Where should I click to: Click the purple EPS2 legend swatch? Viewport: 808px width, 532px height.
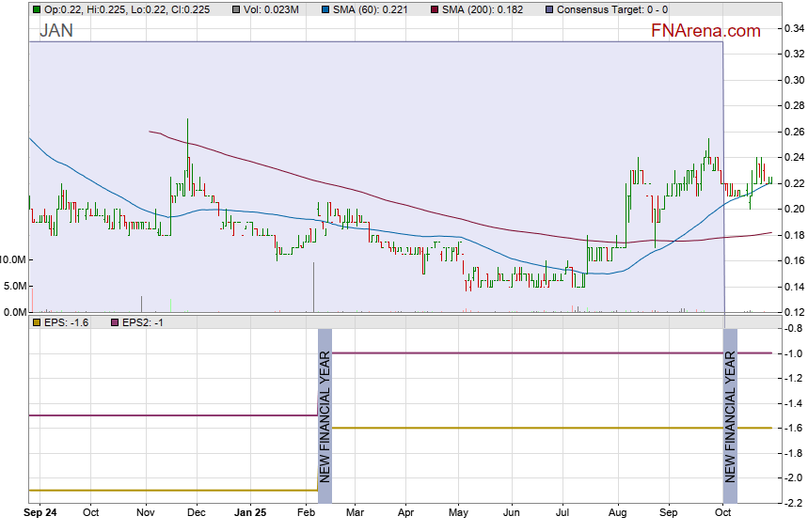pos(115,322)
